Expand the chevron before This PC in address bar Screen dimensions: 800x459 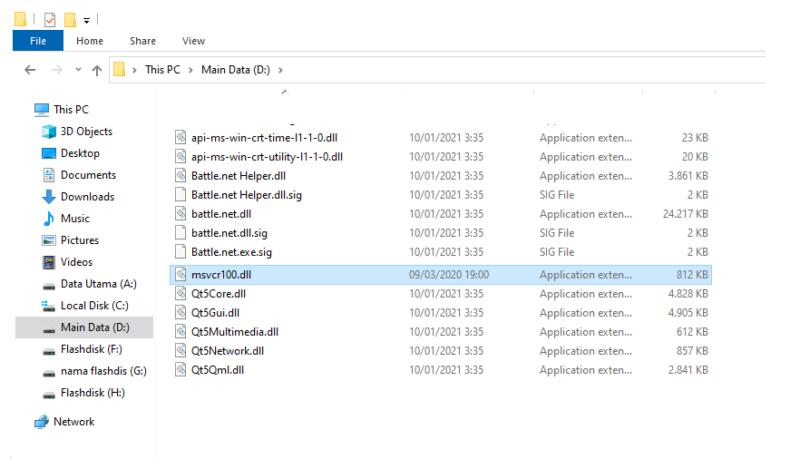(135, 70)
